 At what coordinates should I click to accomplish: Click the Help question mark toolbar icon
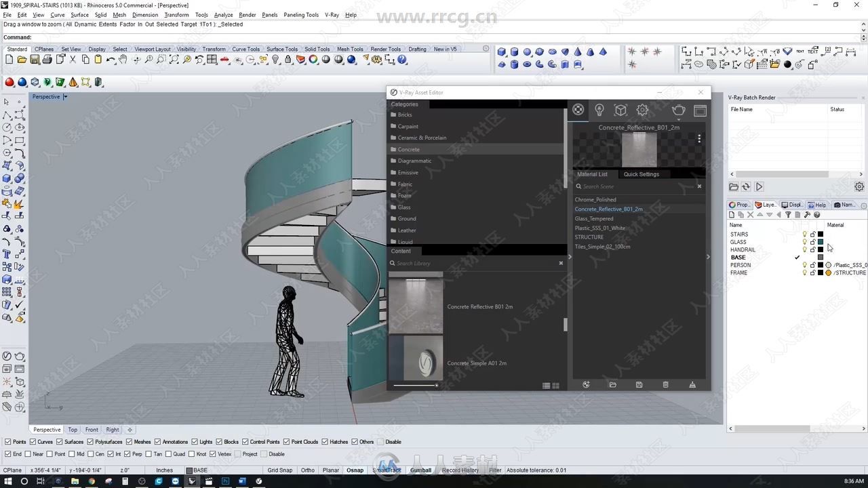402,60
